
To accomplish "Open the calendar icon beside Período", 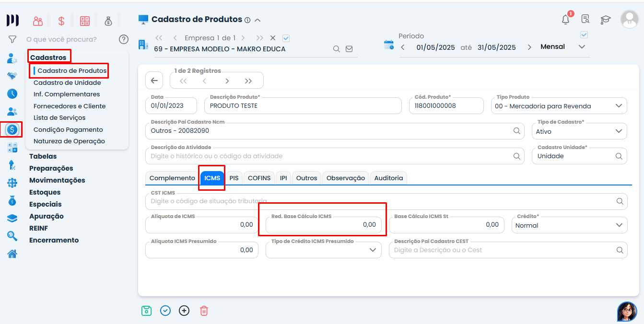I will click(389, 45).
